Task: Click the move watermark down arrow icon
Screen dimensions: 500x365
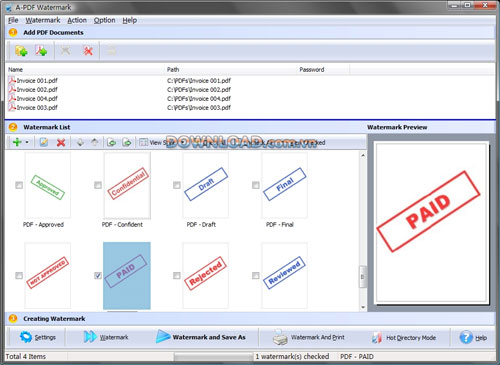Action: (x=80, y=142)
